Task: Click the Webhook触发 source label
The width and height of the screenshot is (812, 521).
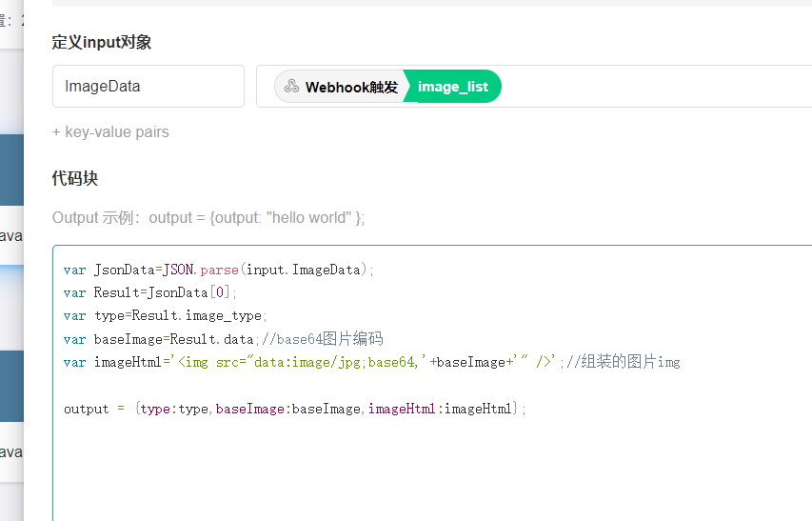Action: coord(351,87)
